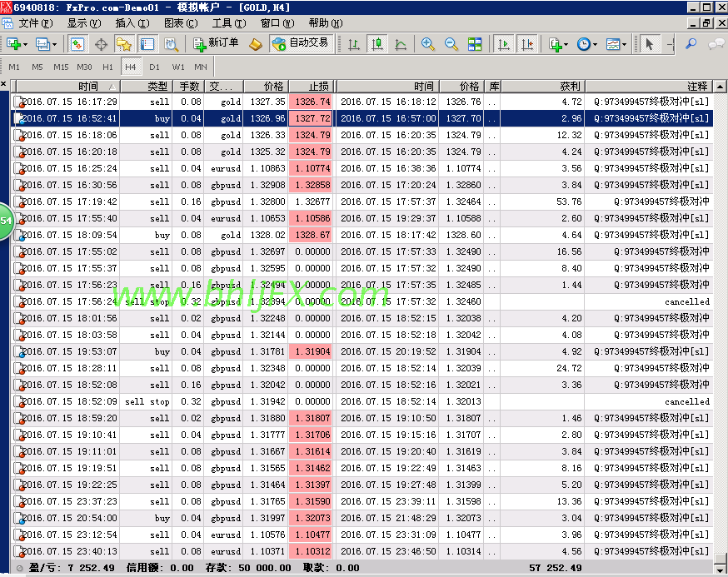This screenshot has width=728, height=577.
Task: Open a new chart window
Action: point(13,44)
